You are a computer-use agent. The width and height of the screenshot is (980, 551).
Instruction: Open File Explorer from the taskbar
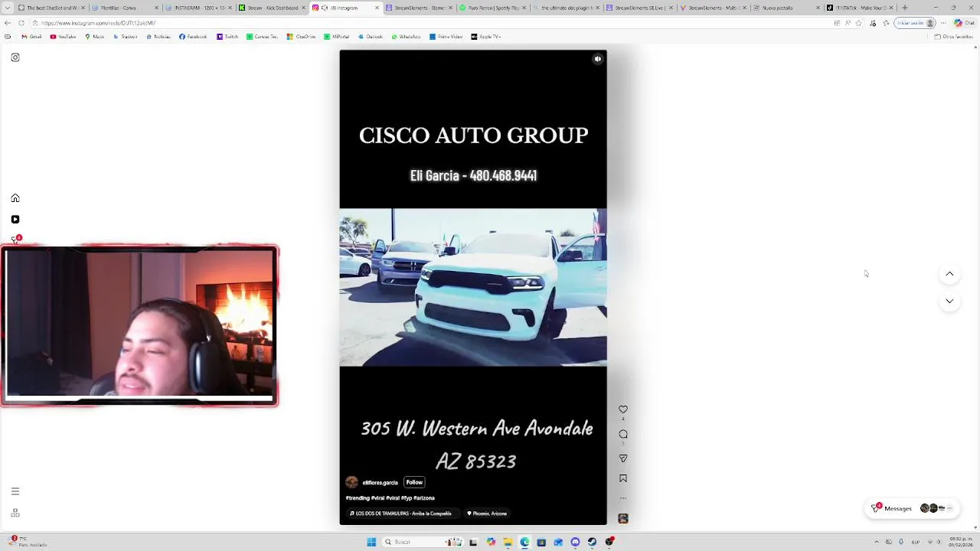[508, 542]
